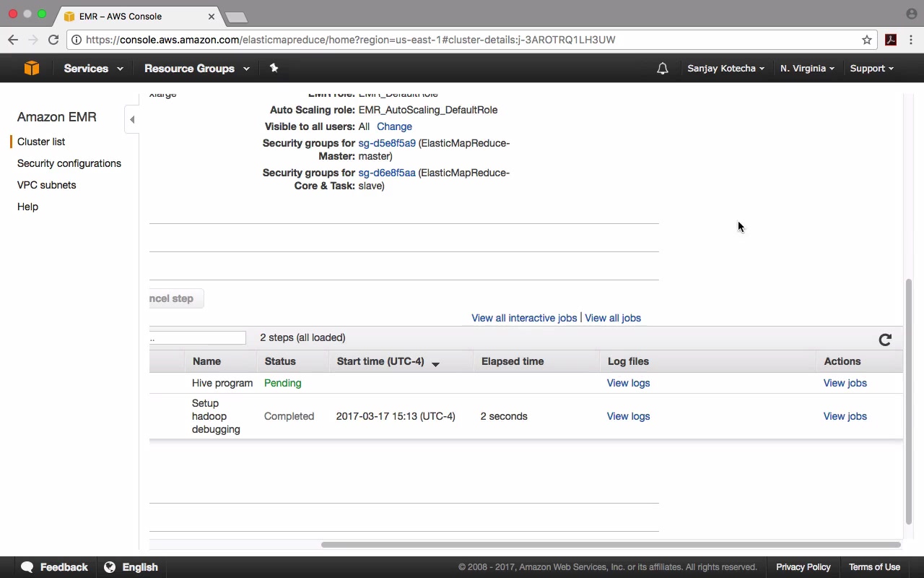Open the N. Virginia region selector
This screenshot has width=924, height=578.
807,69
